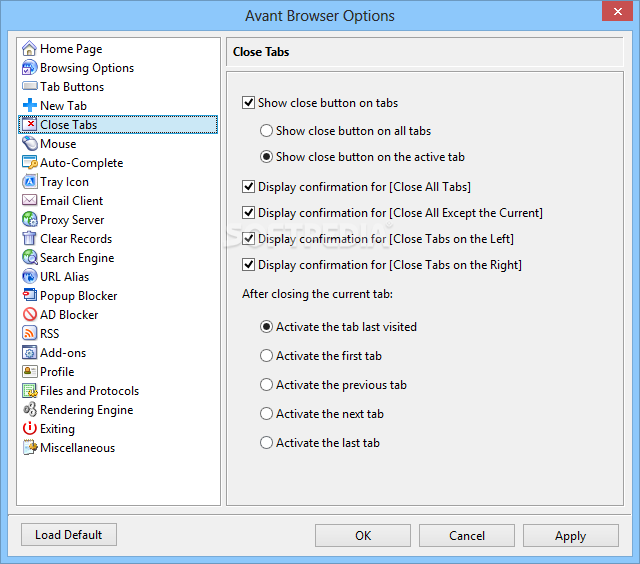Click the Auto-Complete key icon
The image size is (640, 564).
[29, 162]
